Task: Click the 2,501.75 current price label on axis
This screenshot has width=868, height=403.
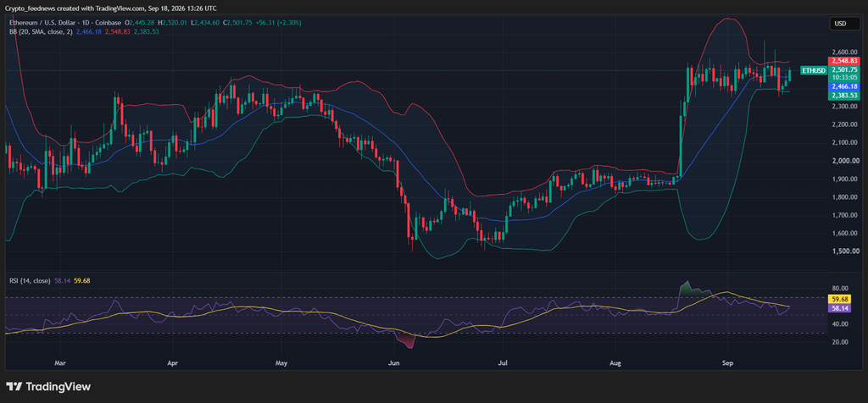Action: (843, 70)
